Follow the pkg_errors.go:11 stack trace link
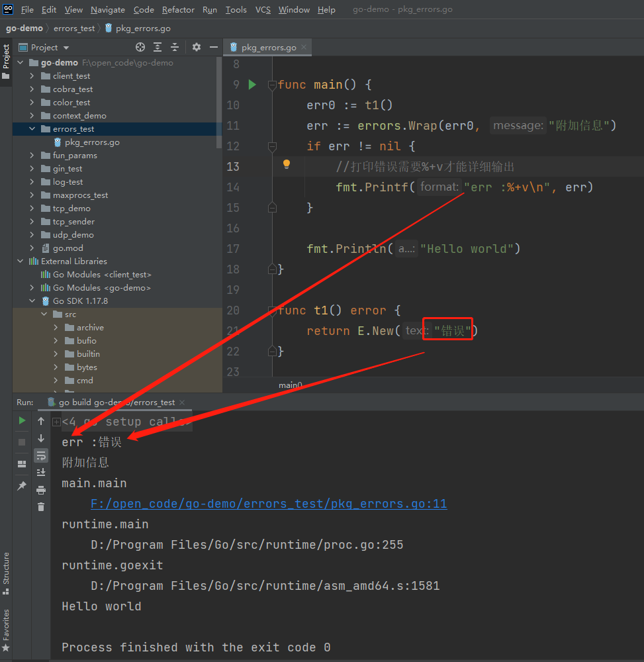This screenshot has width=644, height=662. pos(269,504)
